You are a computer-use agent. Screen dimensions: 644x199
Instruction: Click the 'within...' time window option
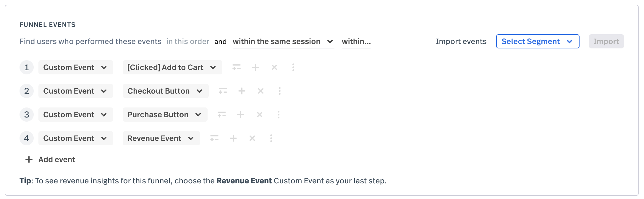pyautogui.click(x=356, y=41)
